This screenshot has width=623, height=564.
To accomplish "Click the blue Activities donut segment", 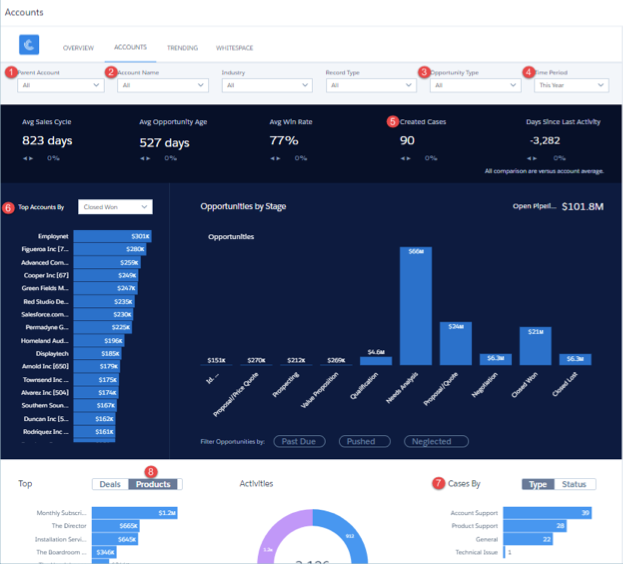I will pos(352,534).
